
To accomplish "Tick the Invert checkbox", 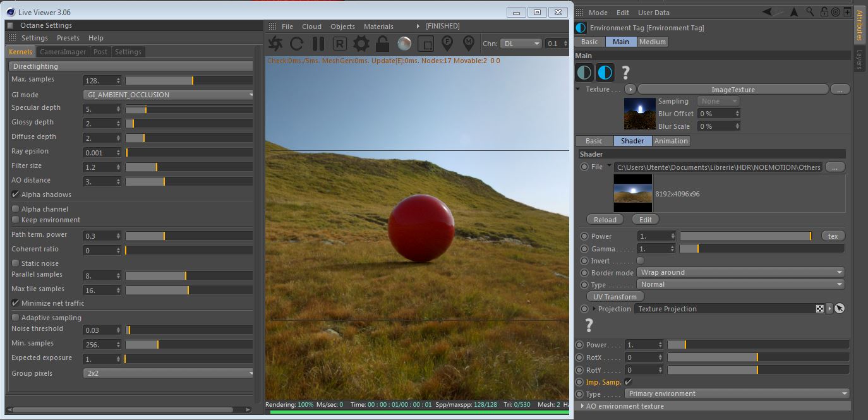I will point(640,261).
